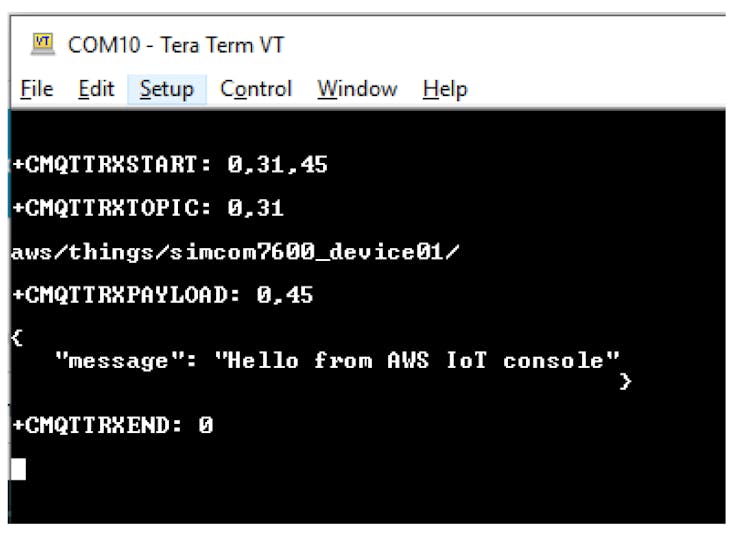Image resolution: width=740 pixels, height=534 pixels.
Task: Click the +CMQTTRXEND: 0 line
Action: pyautogui.click(x=113, y=425)
